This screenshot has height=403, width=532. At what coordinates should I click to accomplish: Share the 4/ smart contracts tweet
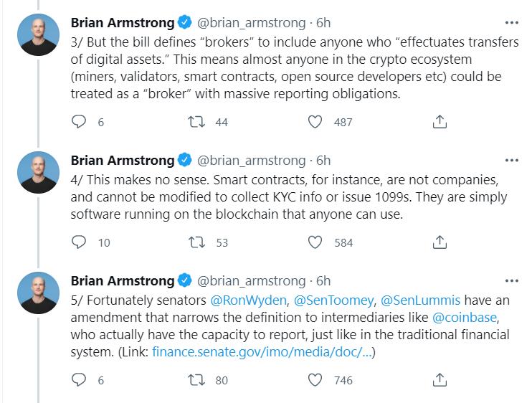(441, 242)
